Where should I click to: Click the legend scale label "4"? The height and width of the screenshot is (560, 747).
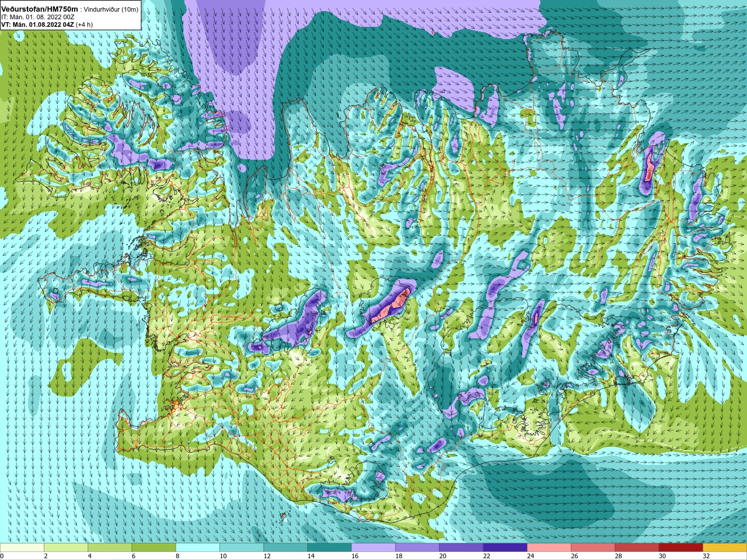(89, 556)
